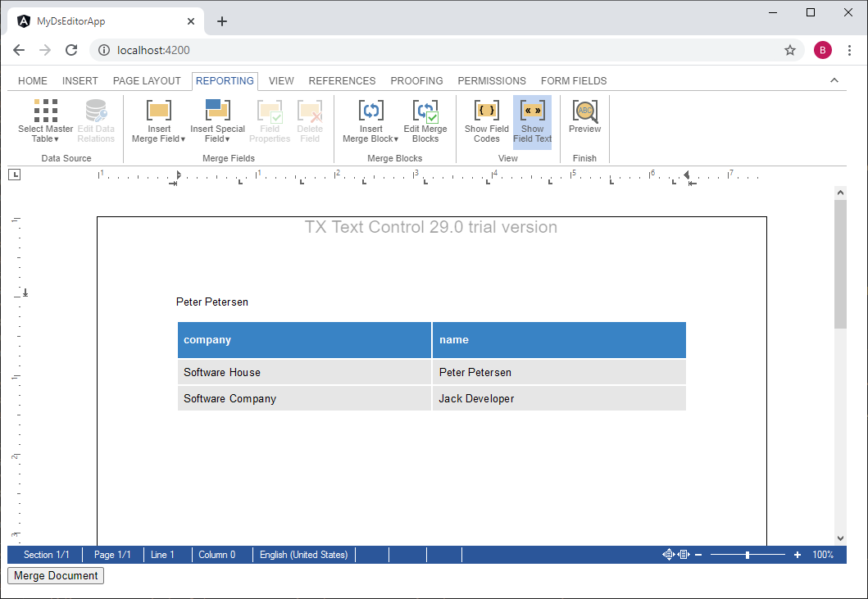Click the zoom out minus icon
The image size is (868, 599).
[698, 555]
